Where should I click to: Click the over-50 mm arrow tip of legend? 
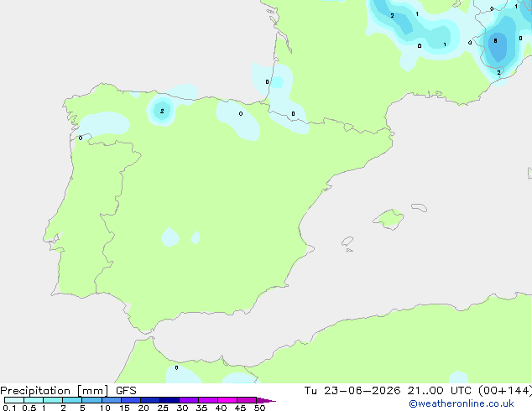(266, 400)
